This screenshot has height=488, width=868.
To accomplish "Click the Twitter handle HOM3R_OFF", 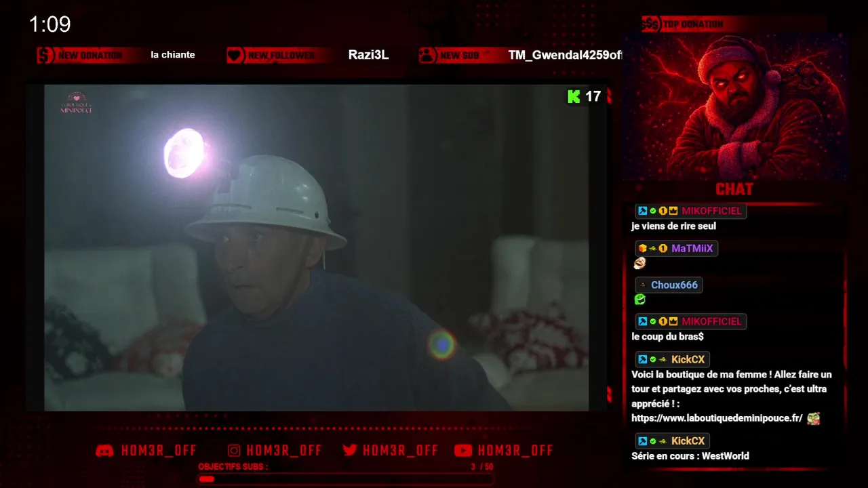I will [x=400, y=451].
